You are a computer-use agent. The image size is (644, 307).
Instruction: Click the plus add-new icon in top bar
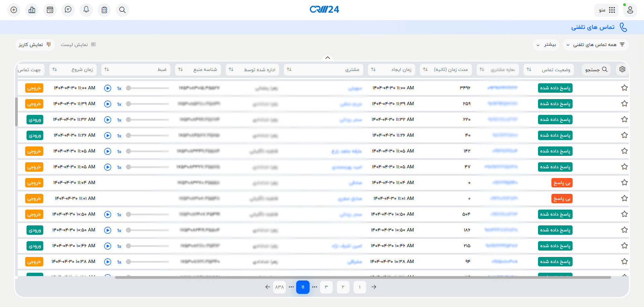[14, 10]
